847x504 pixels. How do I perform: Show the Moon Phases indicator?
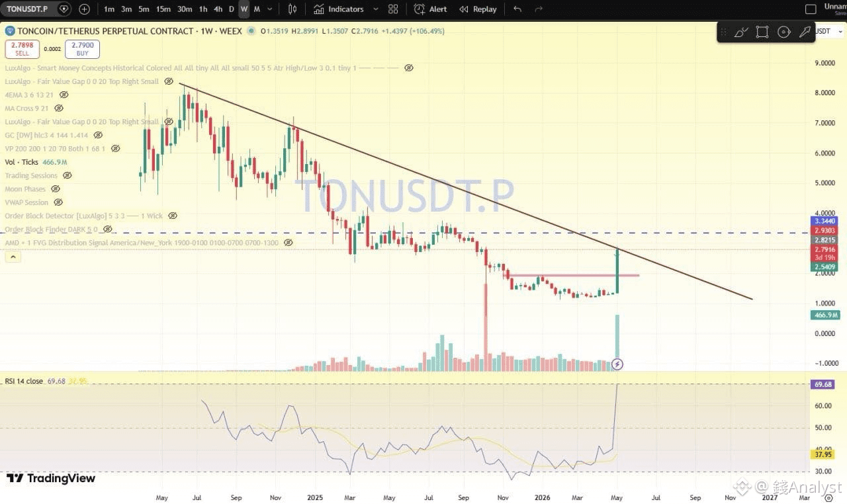(x=56, y=189)
